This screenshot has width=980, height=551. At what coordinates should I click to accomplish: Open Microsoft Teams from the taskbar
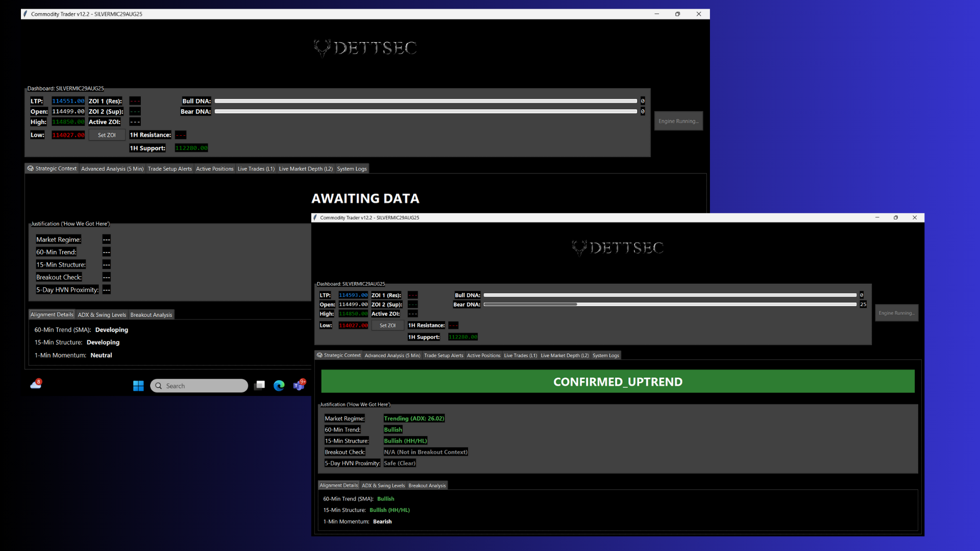[x=299, y=385]
